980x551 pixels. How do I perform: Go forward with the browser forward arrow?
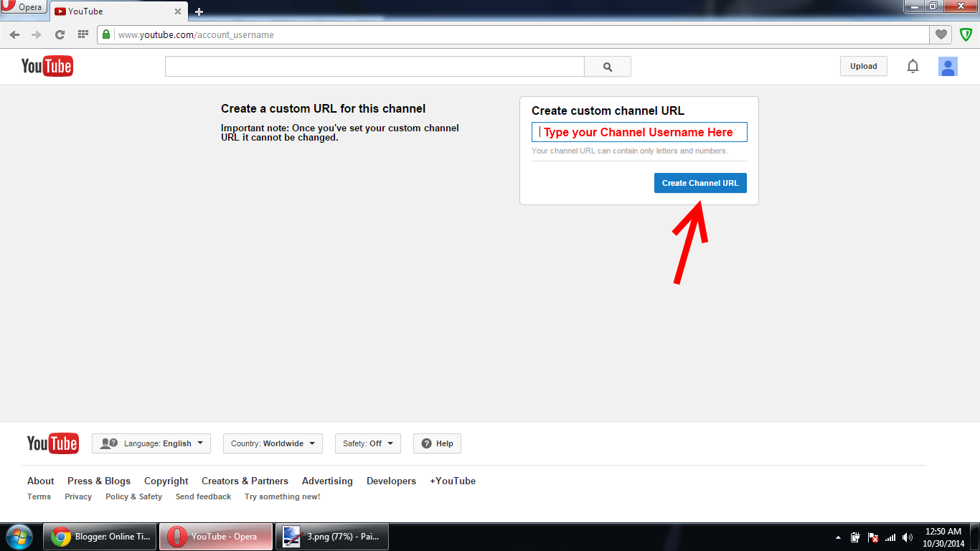[x=37, y=34]
